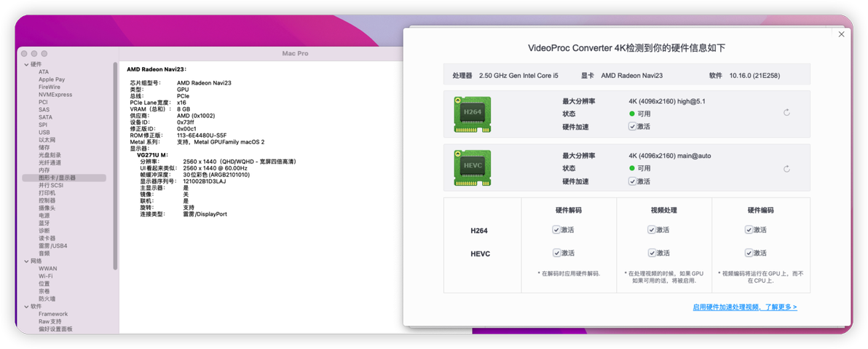Toggle HEVC hardware decoding checkbox
The image size is (868, 349).
[556, 253]
